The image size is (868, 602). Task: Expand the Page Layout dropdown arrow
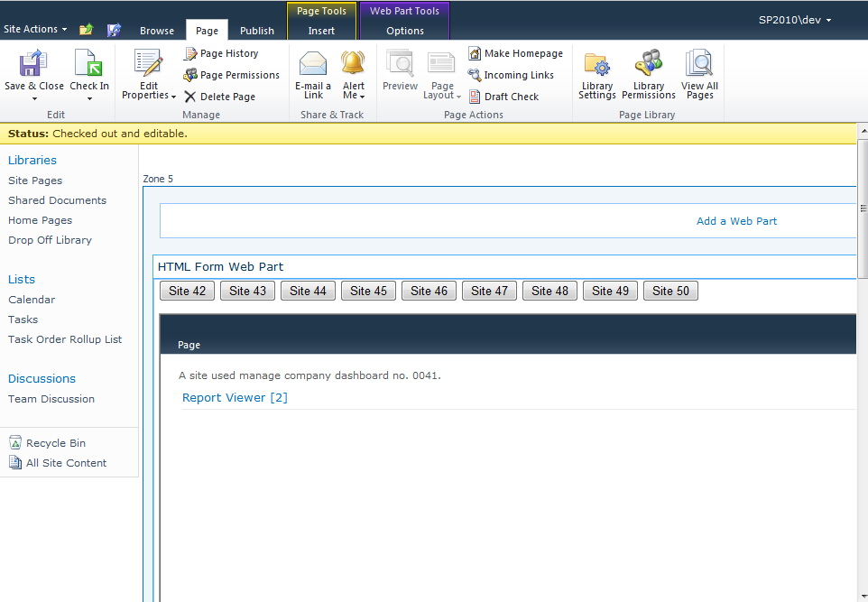pos(458,97)
